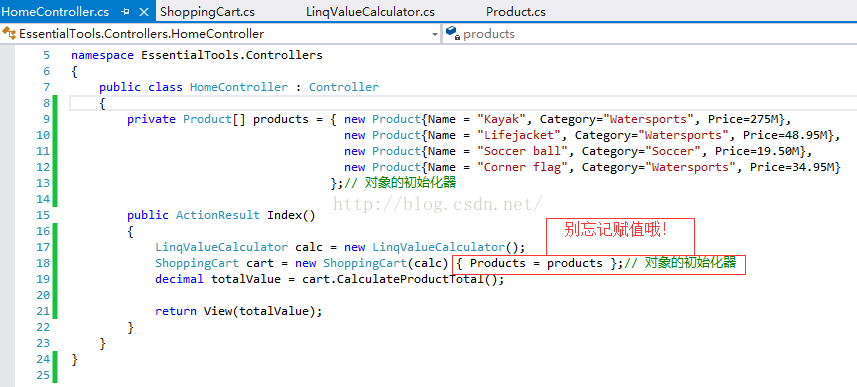Click the 'calc' variable declaration on line 17
The height and width of the screenshot is (387, 857).
click(x=309, y=247)
